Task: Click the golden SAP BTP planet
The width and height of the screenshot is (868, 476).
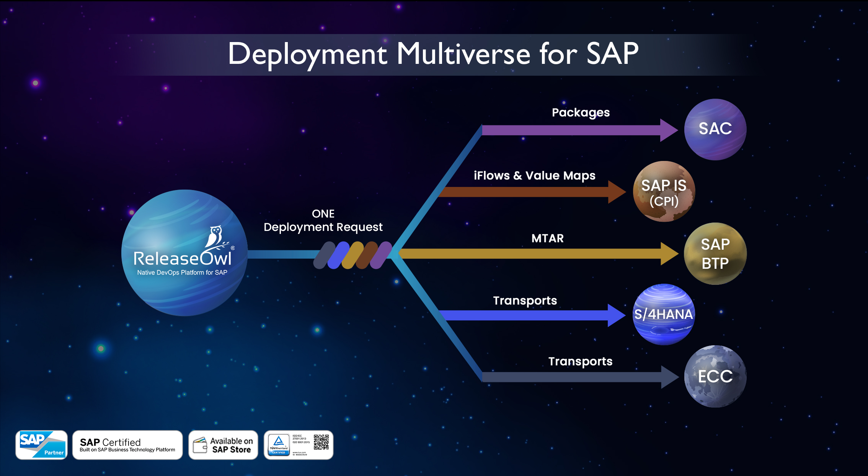Action: pyautogui.click(x=715, y=253)
